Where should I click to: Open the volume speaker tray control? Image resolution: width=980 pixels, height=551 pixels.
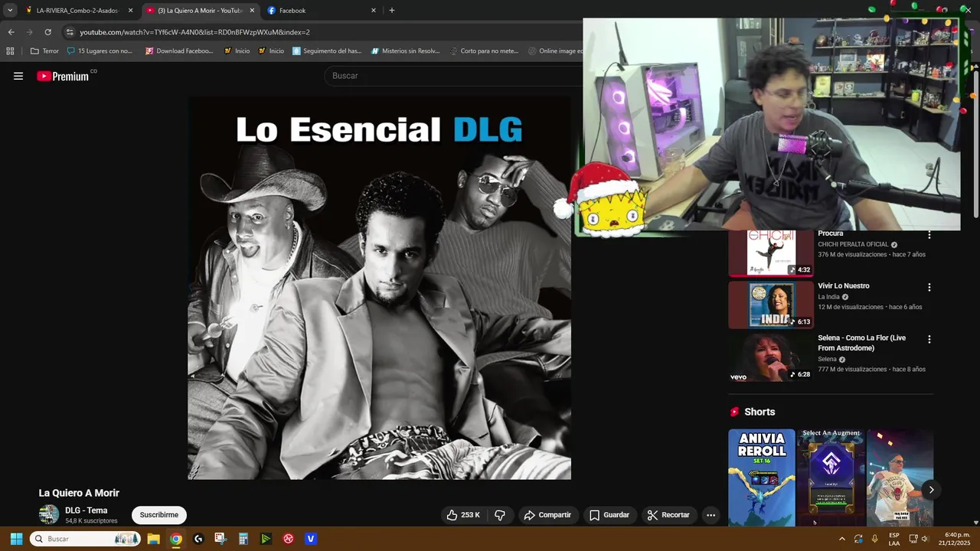(925, 539)
